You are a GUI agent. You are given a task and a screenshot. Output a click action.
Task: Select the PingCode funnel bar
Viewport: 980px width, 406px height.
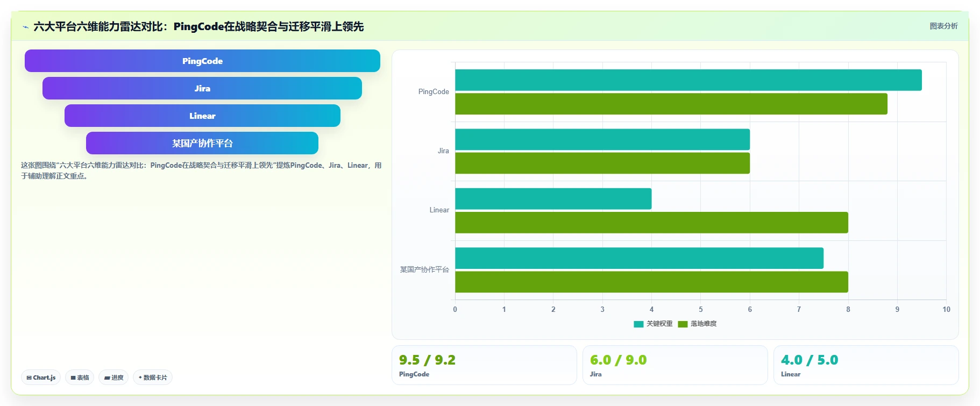tap(202, 61)
